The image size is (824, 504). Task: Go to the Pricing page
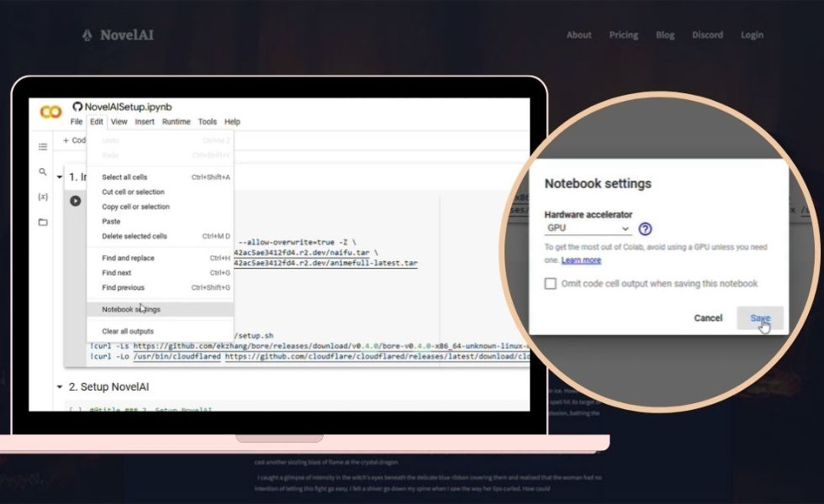(x=623, y=34)
